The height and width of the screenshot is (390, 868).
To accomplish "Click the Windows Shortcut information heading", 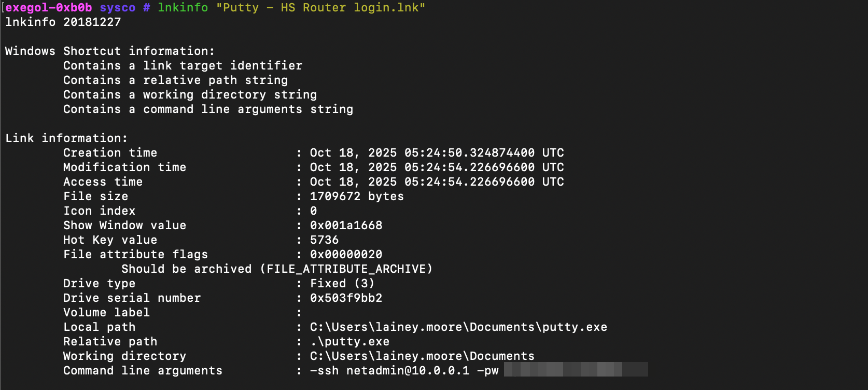I will [x=109, y=51].
